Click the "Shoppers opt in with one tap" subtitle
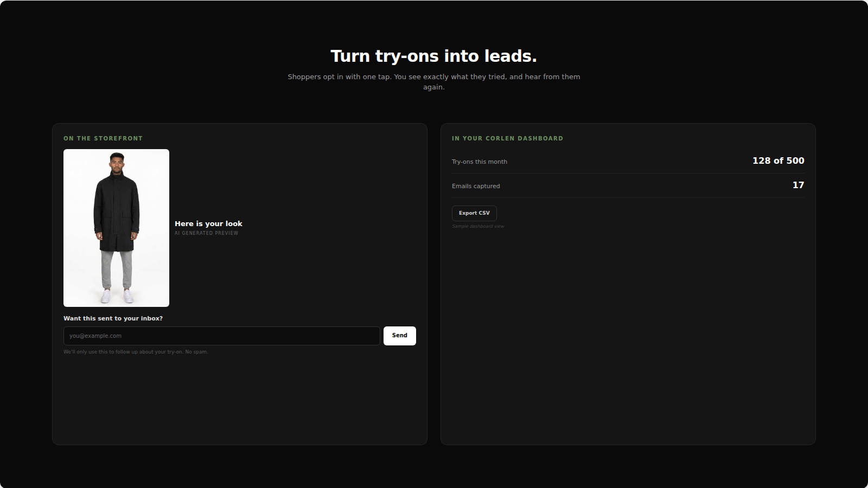Screen dimensions: 868x488 click(x=434, y=82)
